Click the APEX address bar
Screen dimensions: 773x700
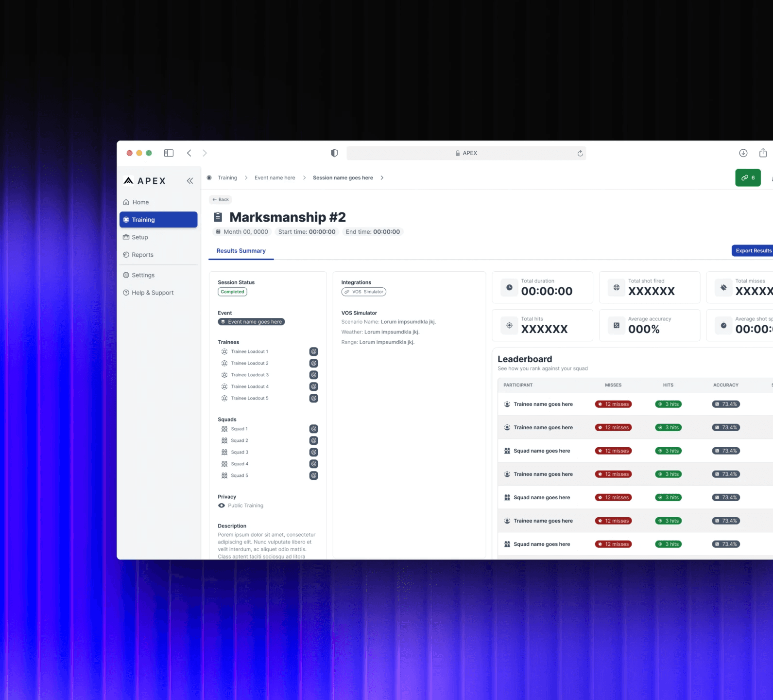click(466, 153)
